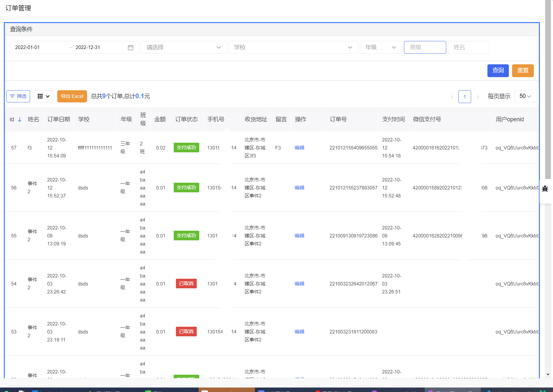Focus the 班级 input field
553x392 pixels.
click(x=425, y=47)
